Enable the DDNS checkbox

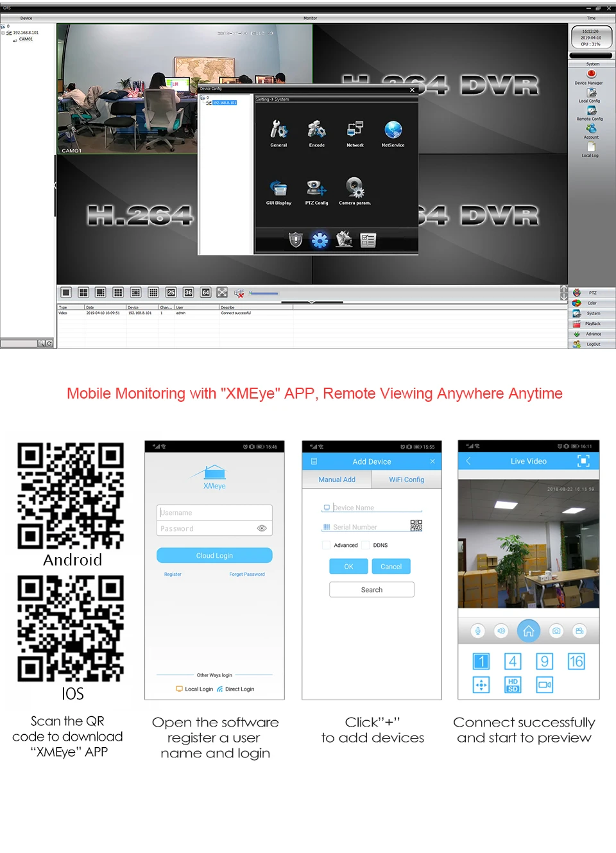pyautogui.click(x=366, y=545)
